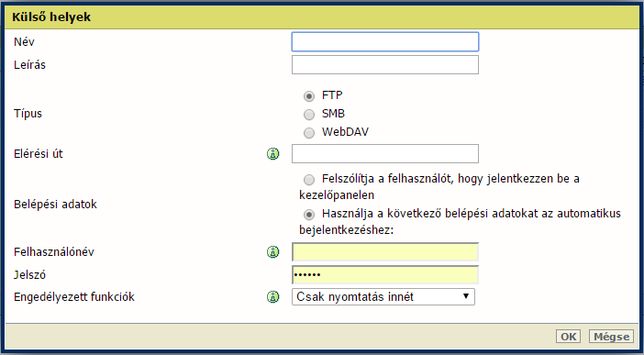Click the Engedélyezett funkciók label text
Image resolution: width=644 pixels, height=355 pixels.
[x=74, y=296]
